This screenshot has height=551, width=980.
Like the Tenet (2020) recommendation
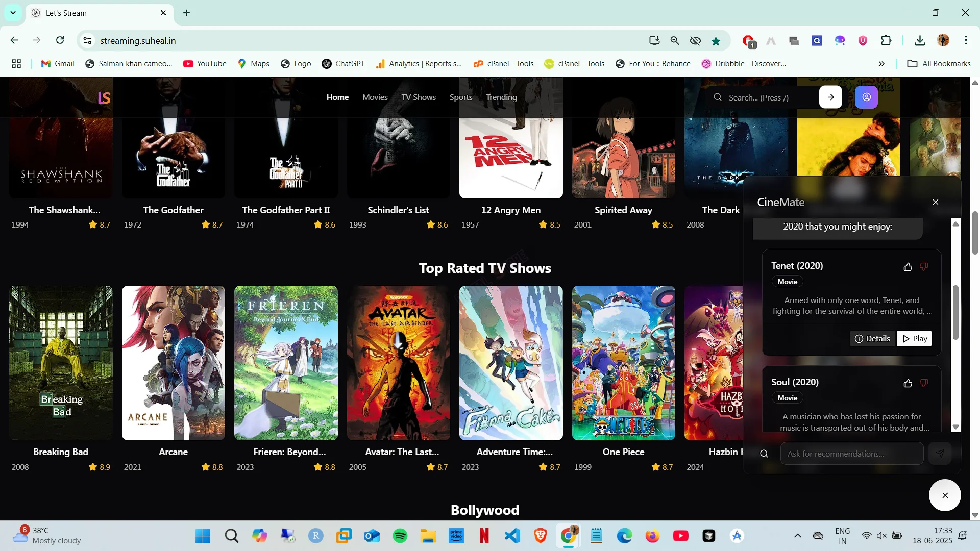pos(908,267)
